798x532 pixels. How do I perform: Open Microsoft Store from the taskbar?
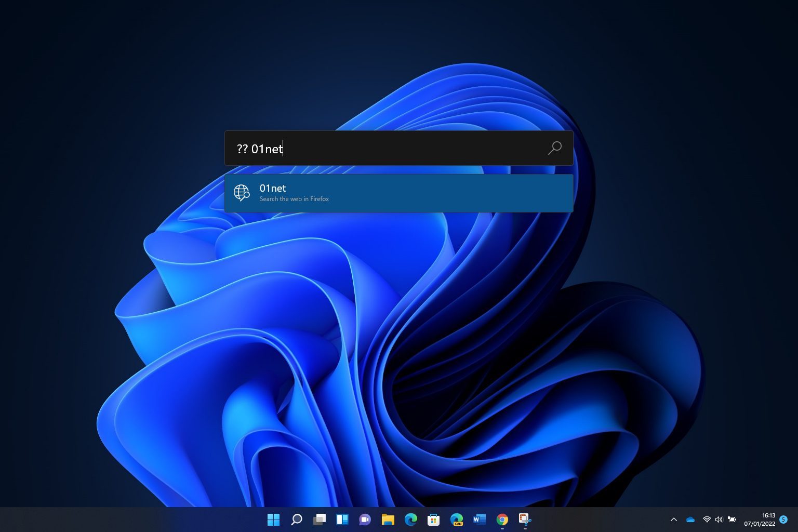433,520
